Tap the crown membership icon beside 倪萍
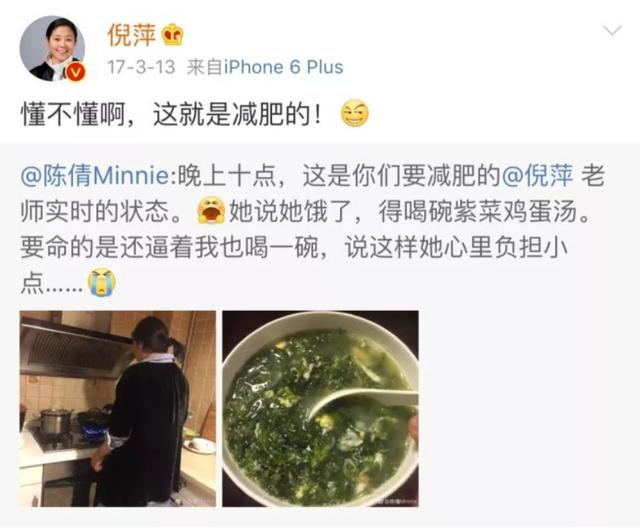Viewport: 640px width, 528px height. [x=173, y=35]
